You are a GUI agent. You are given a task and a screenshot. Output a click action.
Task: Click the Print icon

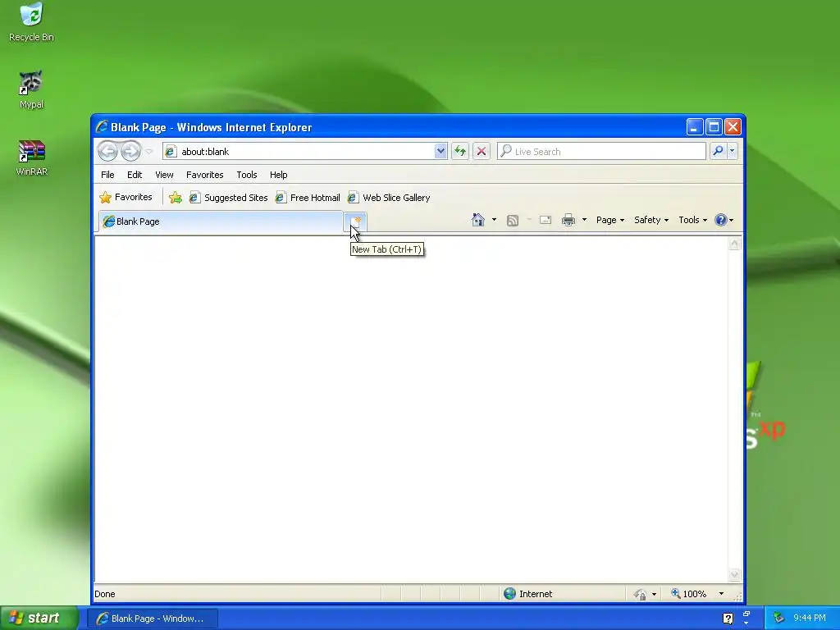[x=568, y=220]
